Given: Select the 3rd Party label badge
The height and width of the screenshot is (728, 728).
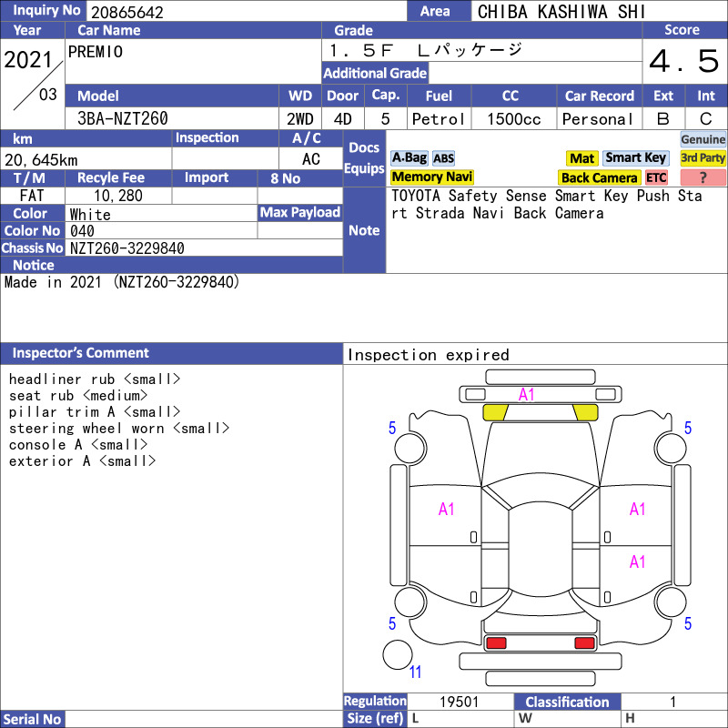Looking at the screenshot, I should (703, 158).
